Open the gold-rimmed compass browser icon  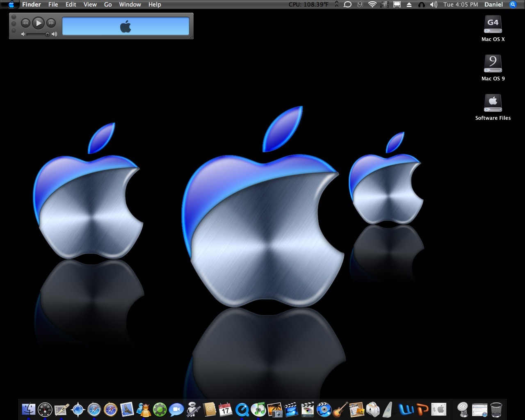click(111, 409)
